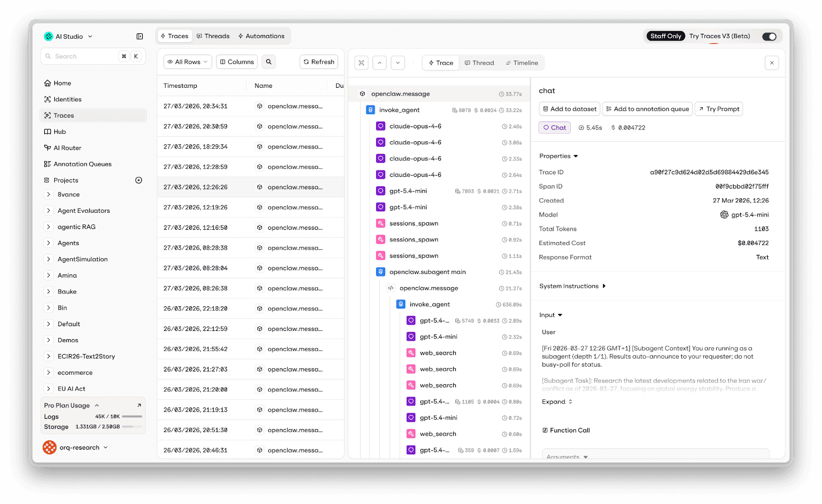The width and height of the screenshot is (822, 504).
Task: Click the orq-research workspace avatar
Action: (50, 447)
